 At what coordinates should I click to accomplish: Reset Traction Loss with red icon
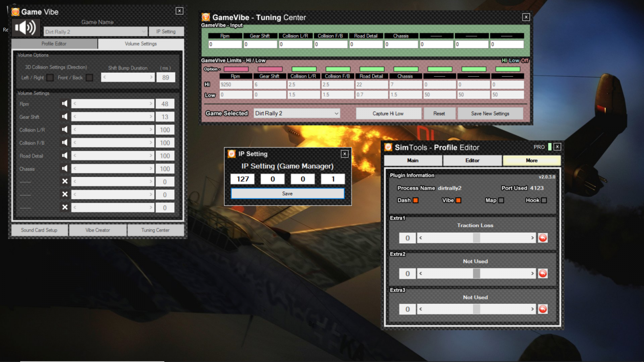[x=543, y=238]
